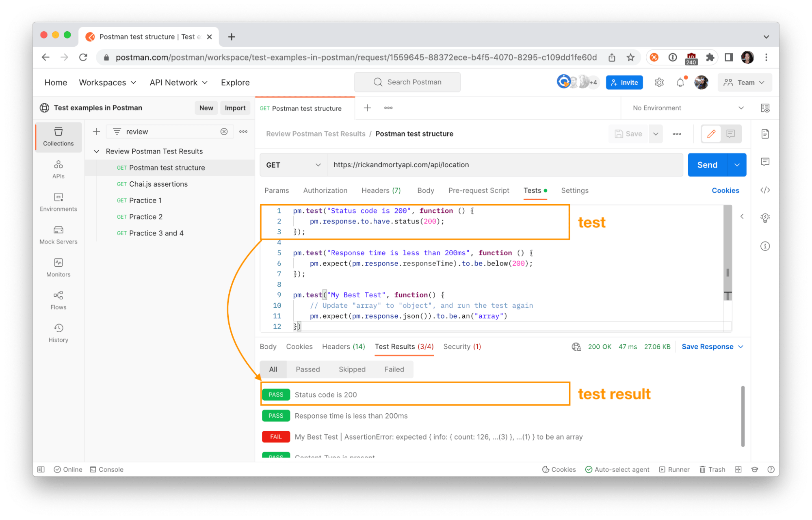The height and width of the screenshot is (520, 812).
Task: Show only Failed test results
Action: [x=394, y=369]
